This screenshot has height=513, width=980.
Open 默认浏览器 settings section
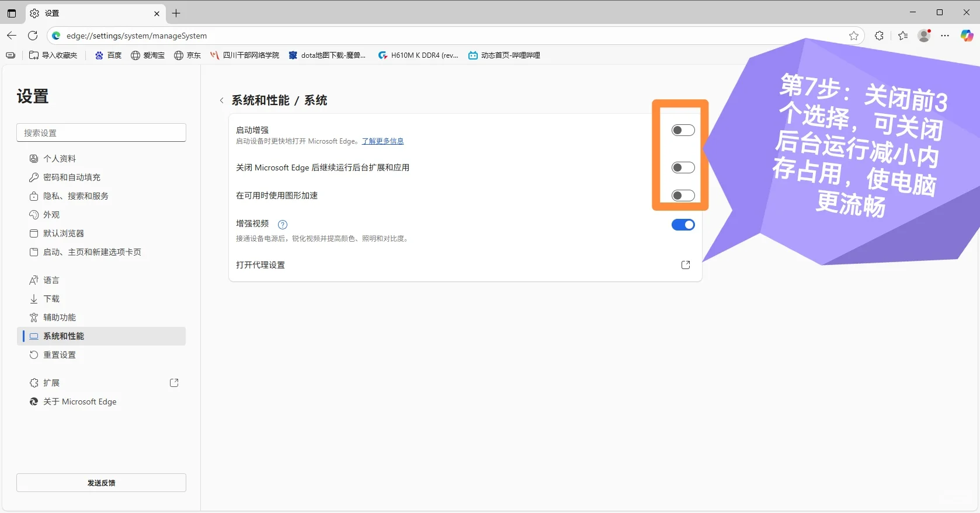point(101,233)
